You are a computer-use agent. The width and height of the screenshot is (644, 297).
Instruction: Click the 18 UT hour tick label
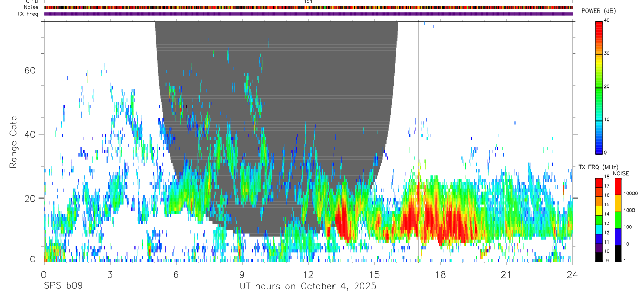[440, 274]
